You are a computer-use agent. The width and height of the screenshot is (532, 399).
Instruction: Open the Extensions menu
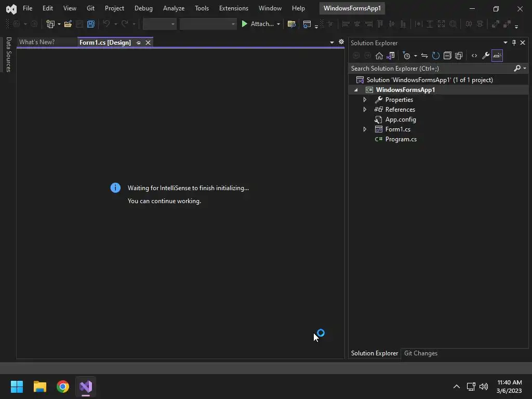(234, 8)
